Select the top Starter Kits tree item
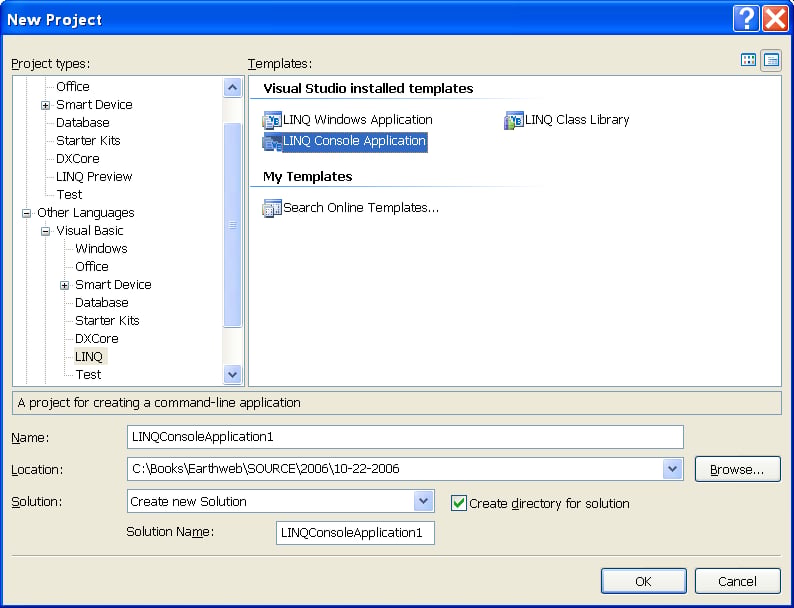794x608 pixels. (x=88, y=141)
